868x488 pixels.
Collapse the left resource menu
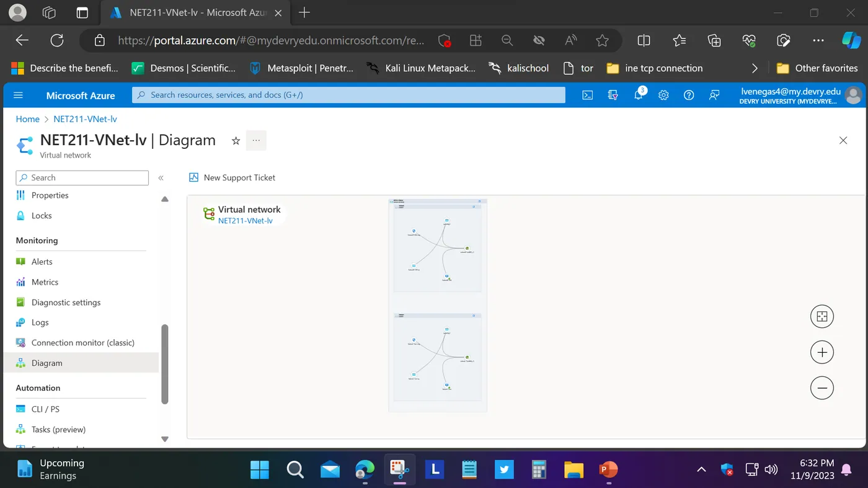coord(161,178)
